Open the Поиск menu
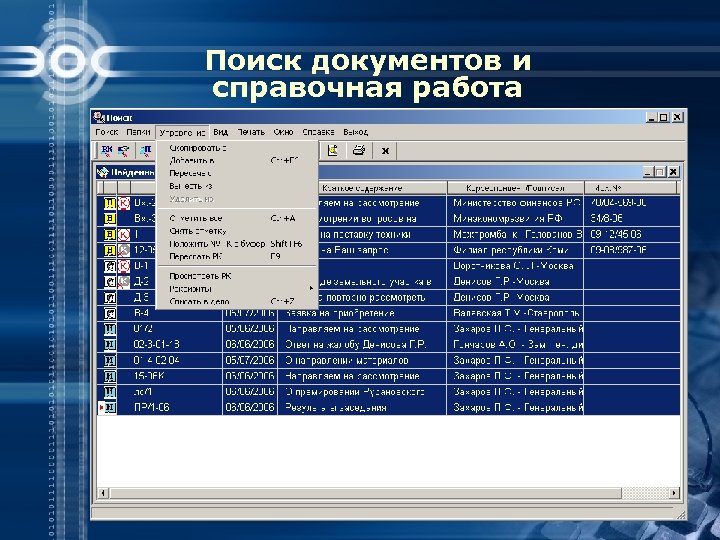The width and height of the screenshot is (720, 540). pyautogui.click(x=107, y=132)
